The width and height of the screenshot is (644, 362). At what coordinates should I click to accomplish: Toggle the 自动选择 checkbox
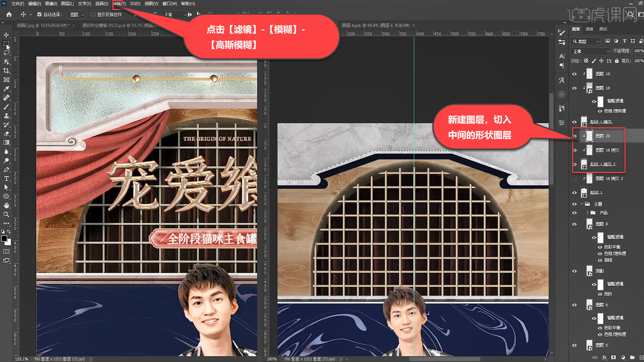pyautogui.click(x=39, y=14)
